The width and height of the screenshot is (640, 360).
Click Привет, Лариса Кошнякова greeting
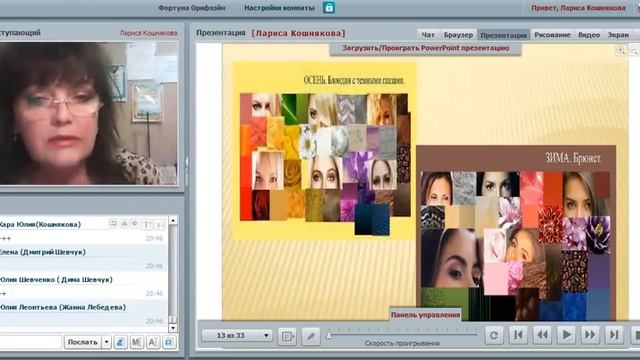pos(578,8)
